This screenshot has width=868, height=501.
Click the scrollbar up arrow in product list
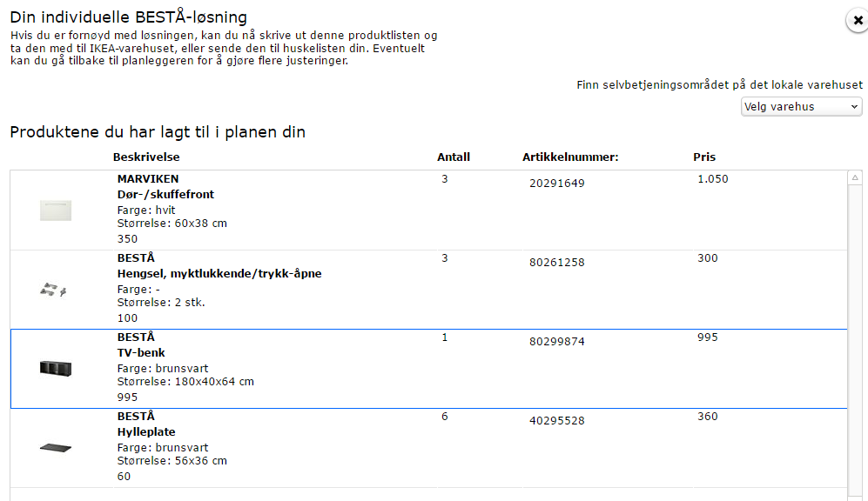(855, 178)
